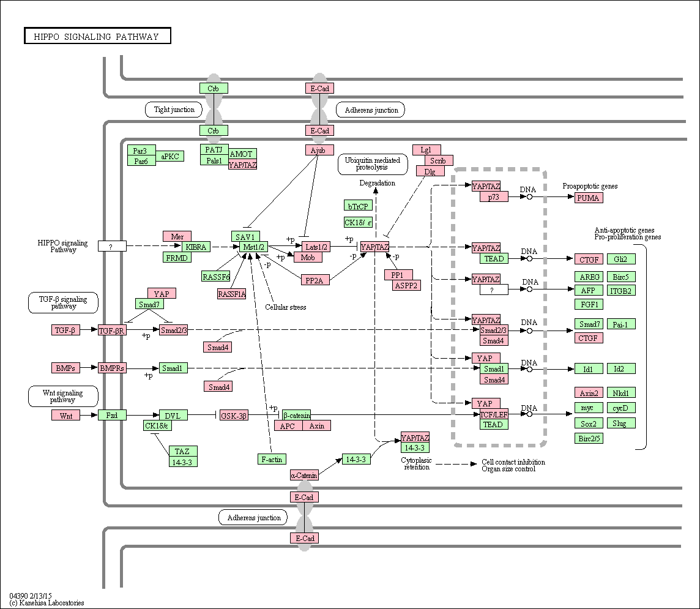Image resolution: width=700 pixels, height=609 pixels.
Task: Open the Id2 target gene
Action: (x=622, y=369)
